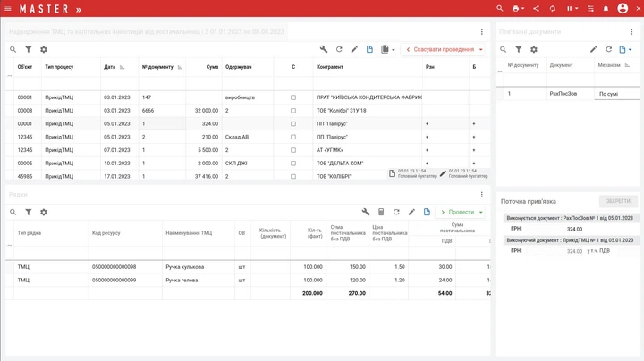The height and width of the screenshot is (361, 644).
Task: Toggle checkbox in the АТ «УГМК» row
Action: 293,150
